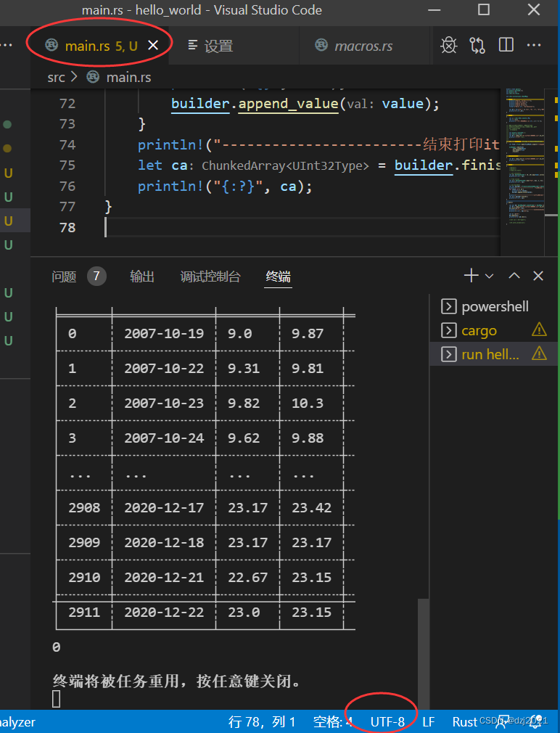Click the analyzer status bar item

coord(17,722)
